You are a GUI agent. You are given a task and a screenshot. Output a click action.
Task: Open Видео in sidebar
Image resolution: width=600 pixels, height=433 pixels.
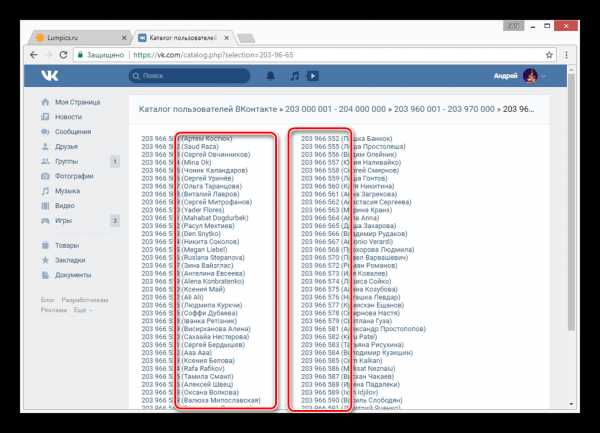click(x=65, y=205)
